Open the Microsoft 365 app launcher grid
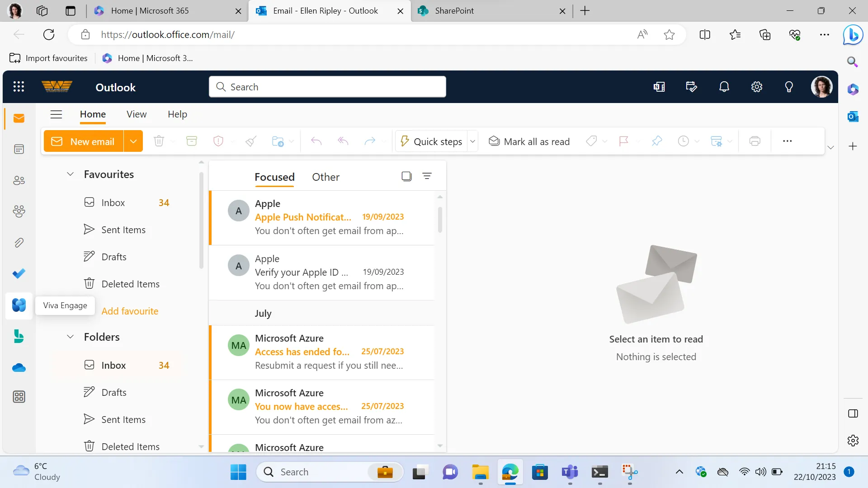868x488 pixels. [x=19, y=87]
